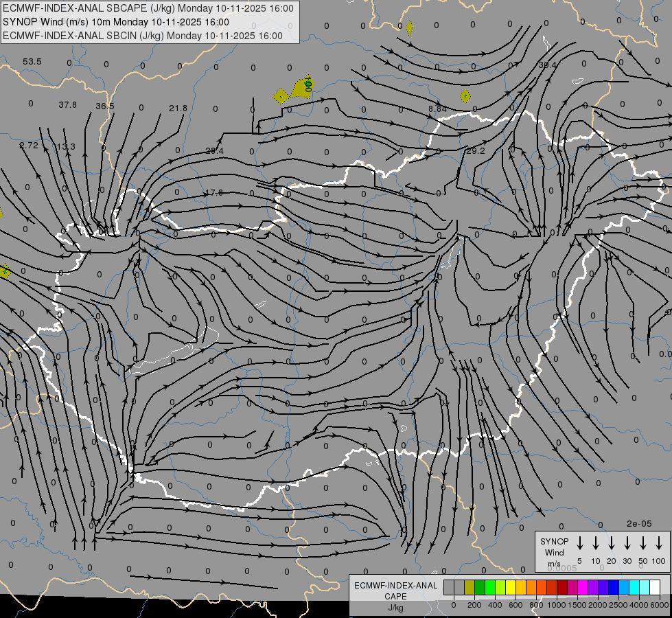The image size is (672, 618).
Task: Click the 30 m/s wind arrow in legend
Action: click(627, 543)
